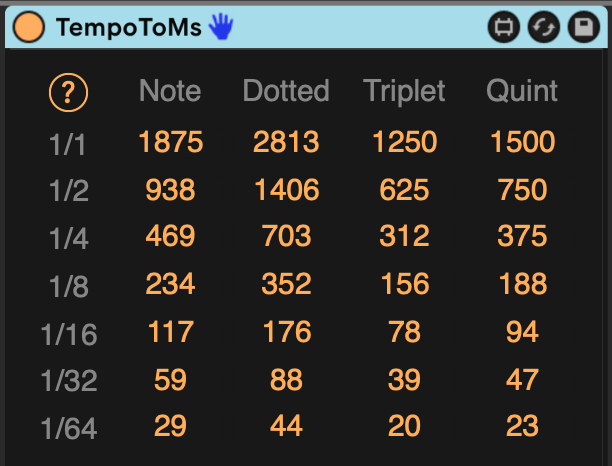Select the 94 quint sixteenth value

click(522, 331)
